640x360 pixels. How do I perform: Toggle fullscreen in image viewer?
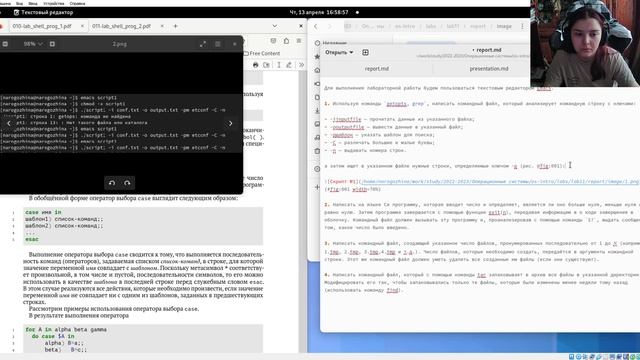[x=203, y=44]
